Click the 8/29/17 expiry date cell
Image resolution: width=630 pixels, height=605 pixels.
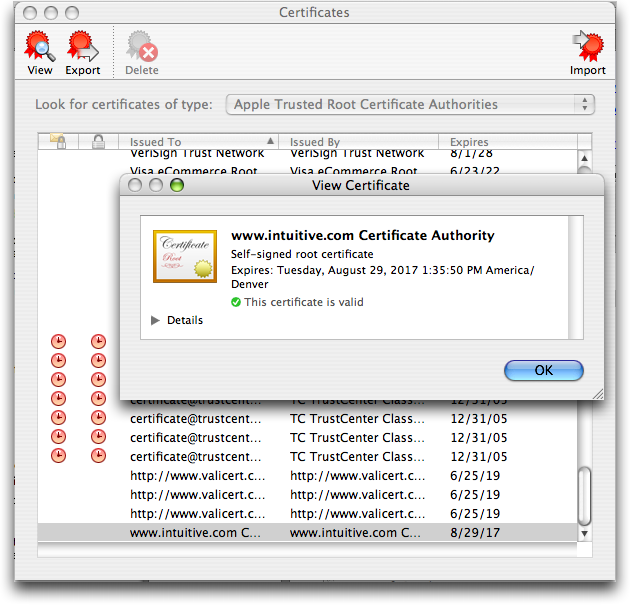click(x=475, y=533)
